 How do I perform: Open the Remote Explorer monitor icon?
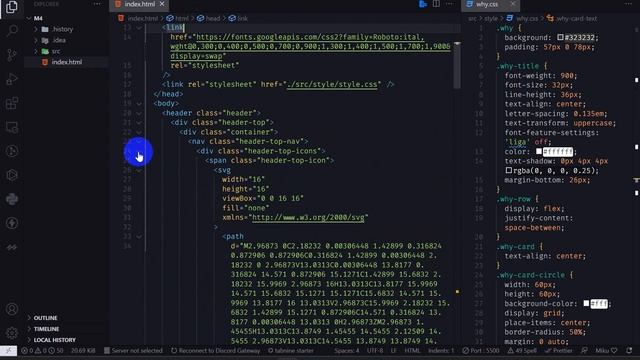[x=12, y=127]
